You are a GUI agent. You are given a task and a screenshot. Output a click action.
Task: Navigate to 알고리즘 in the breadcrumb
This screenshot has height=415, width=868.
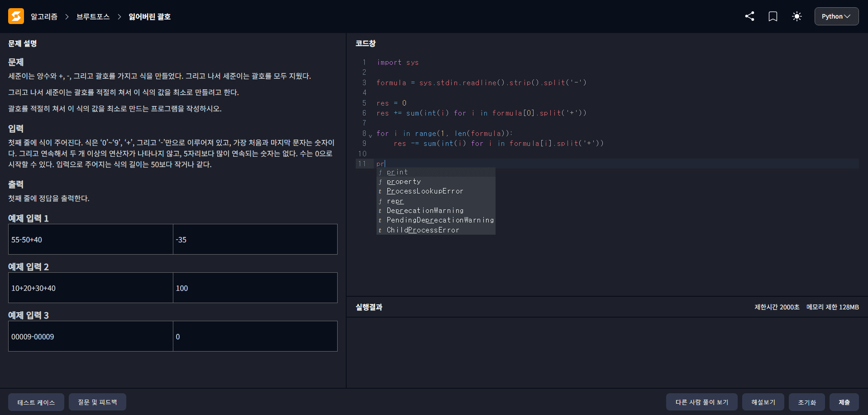(x=44, y=16)
